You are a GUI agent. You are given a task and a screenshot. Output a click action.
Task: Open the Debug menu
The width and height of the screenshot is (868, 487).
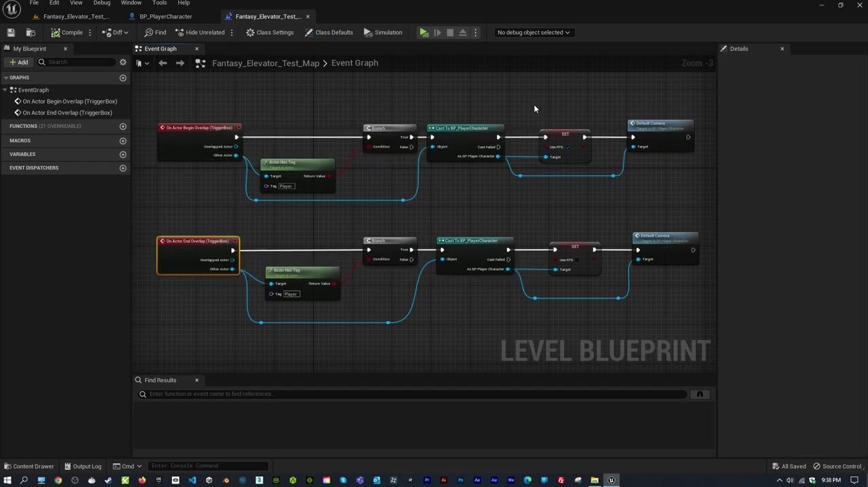tap(101, 3)
